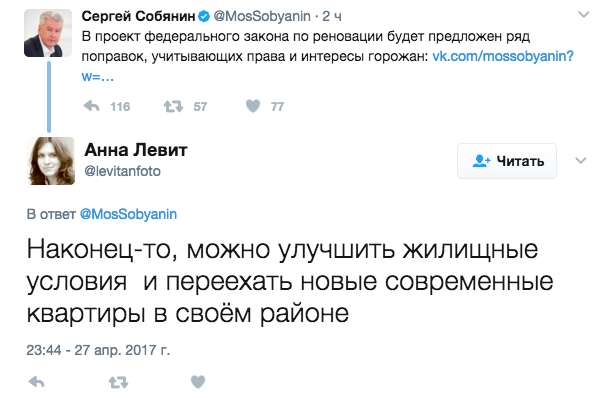
Task: Retweet Sergey Sobyanin's tweet
Action: click(173, 106)
